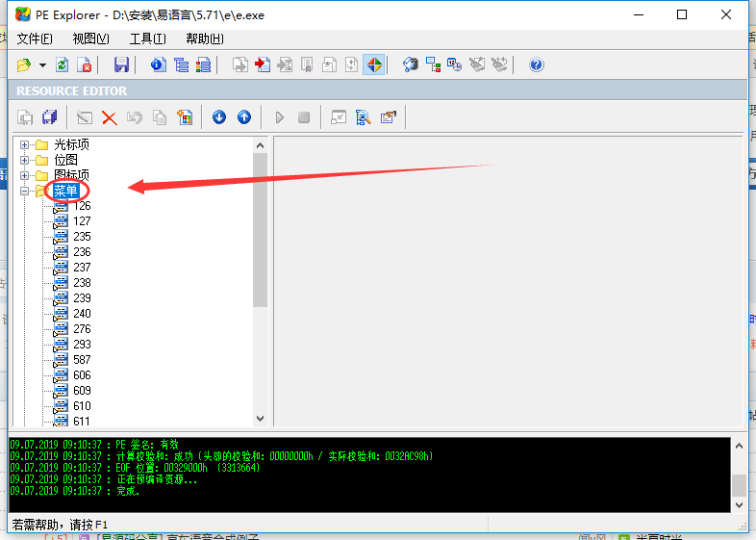Click the resource tree vertical scrollbar
This screenshot has height=540, width=756.
tap(260, 231)
